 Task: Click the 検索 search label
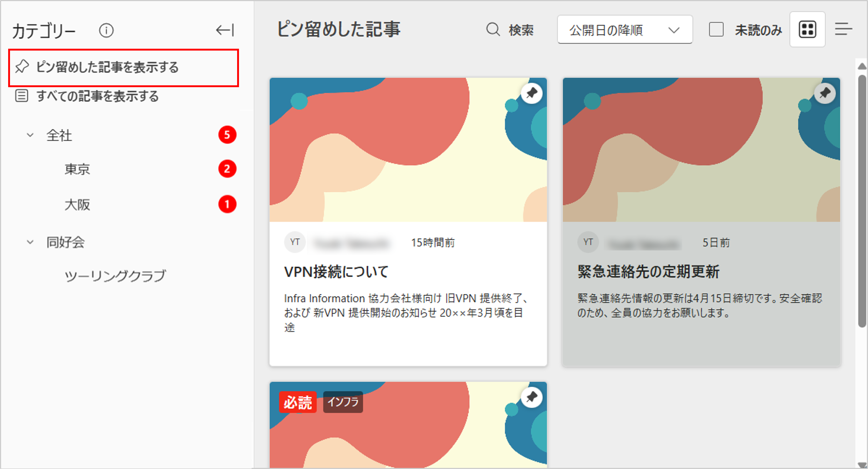point(521,30)
